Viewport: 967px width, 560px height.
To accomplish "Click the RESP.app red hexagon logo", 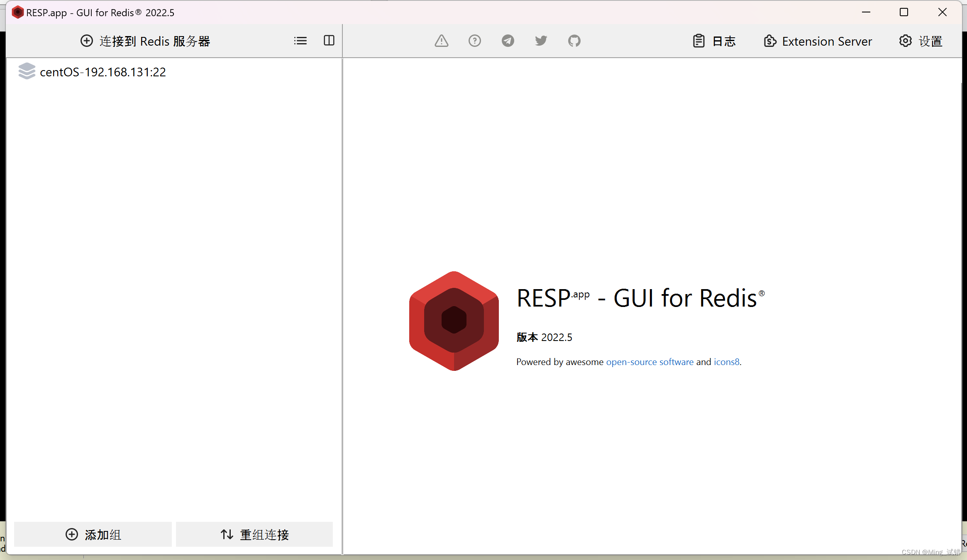I will pyautogui.click(x=454, y=321).
